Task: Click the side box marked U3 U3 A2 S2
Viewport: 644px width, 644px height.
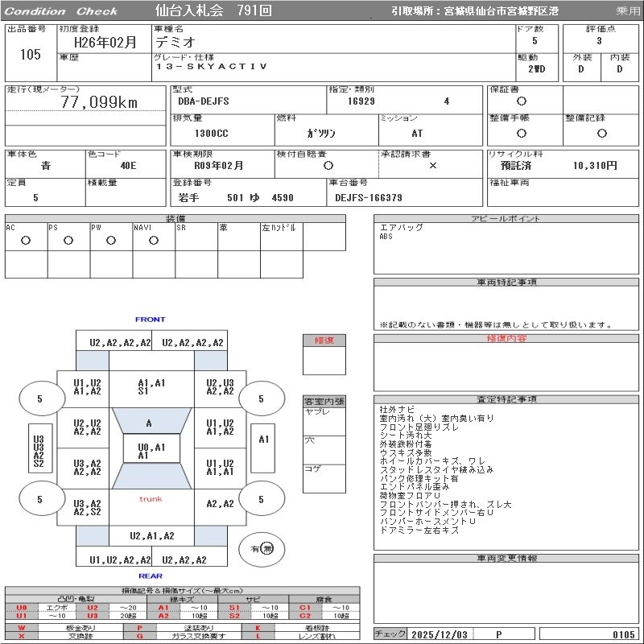Action: point(39,452)
